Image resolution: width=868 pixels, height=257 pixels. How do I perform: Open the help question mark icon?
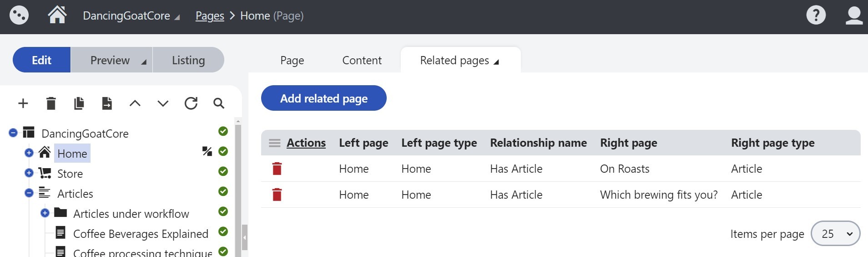(816, 15)
